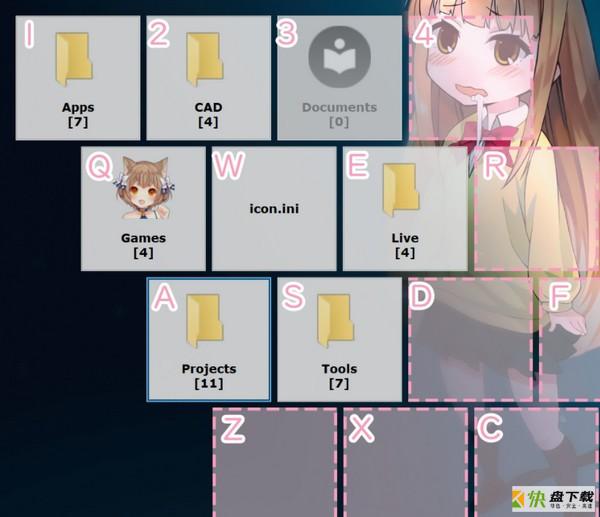Viewport: 600px width, 517px height.
Task: Open the Projects folder icon
Action: tap(205, 321)
